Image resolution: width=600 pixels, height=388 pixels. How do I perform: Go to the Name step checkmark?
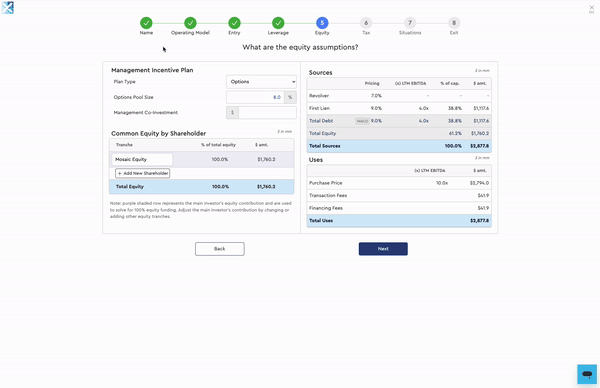click(x=146, y=23)
